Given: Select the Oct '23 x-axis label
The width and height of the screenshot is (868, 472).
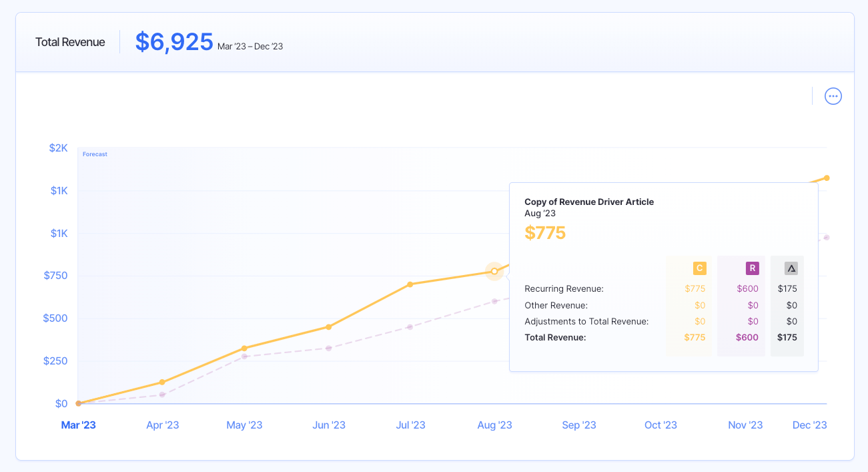Looking at the screenshot, I should (x=661, y=425).
